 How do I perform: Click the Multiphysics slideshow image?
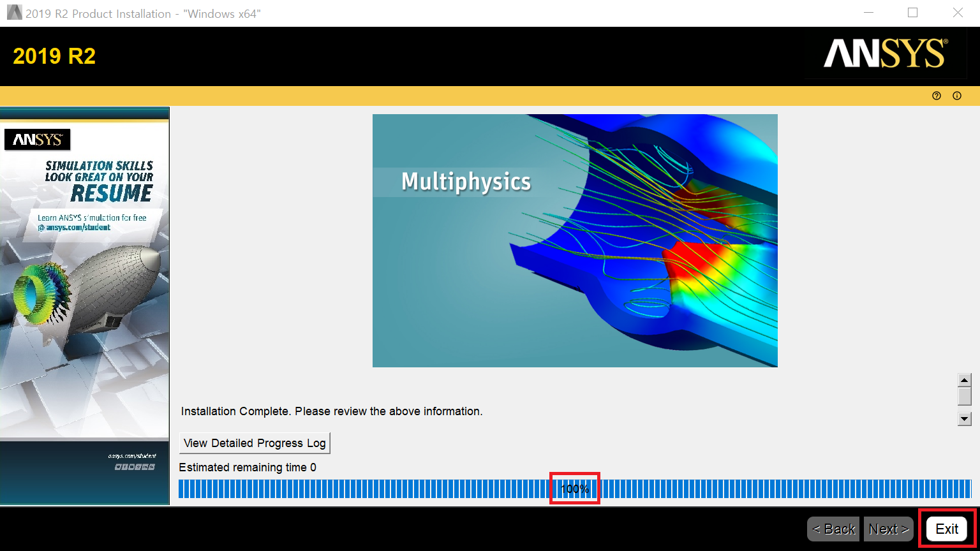tap(575, 240)
